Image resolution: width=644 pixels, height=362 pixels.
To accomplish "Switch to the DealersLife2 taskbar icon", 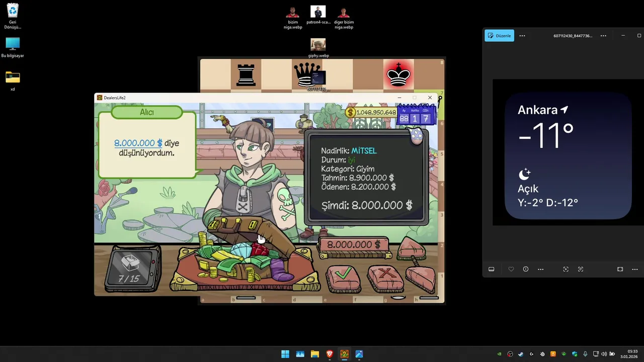I will point(344,354).
